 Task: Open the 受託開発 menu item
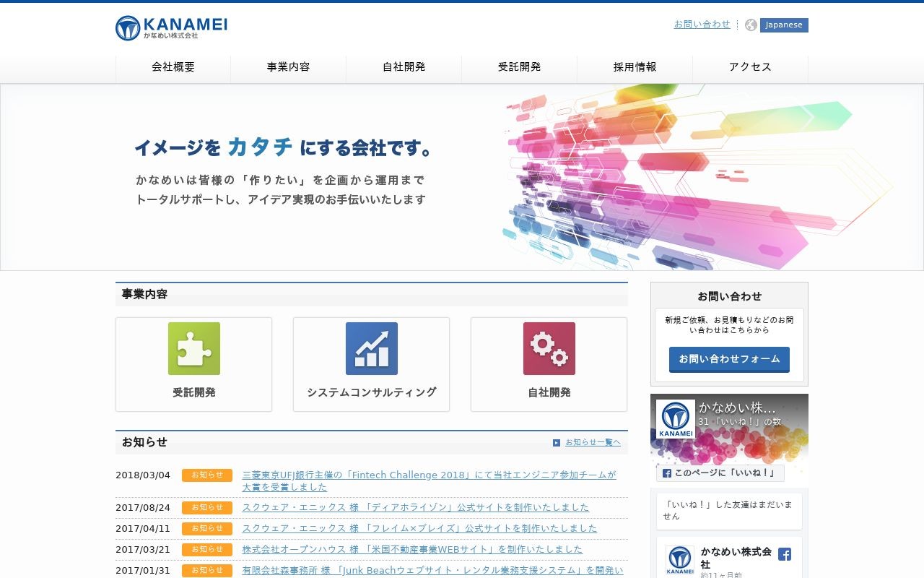pyautogui.click(x=520, y=67)
